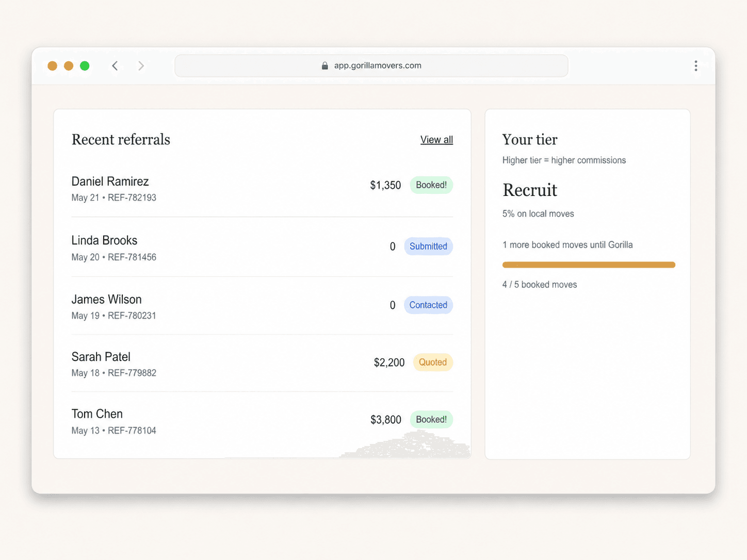
Task: Open the three-dot browser menu
Action: pyautogui.click(x=696, y=65)
